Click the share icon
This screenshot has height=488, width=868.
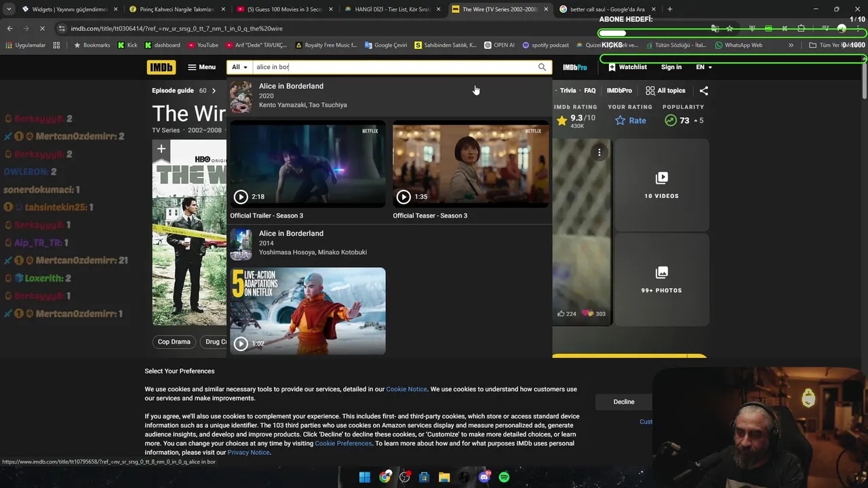tap(704, 90)
